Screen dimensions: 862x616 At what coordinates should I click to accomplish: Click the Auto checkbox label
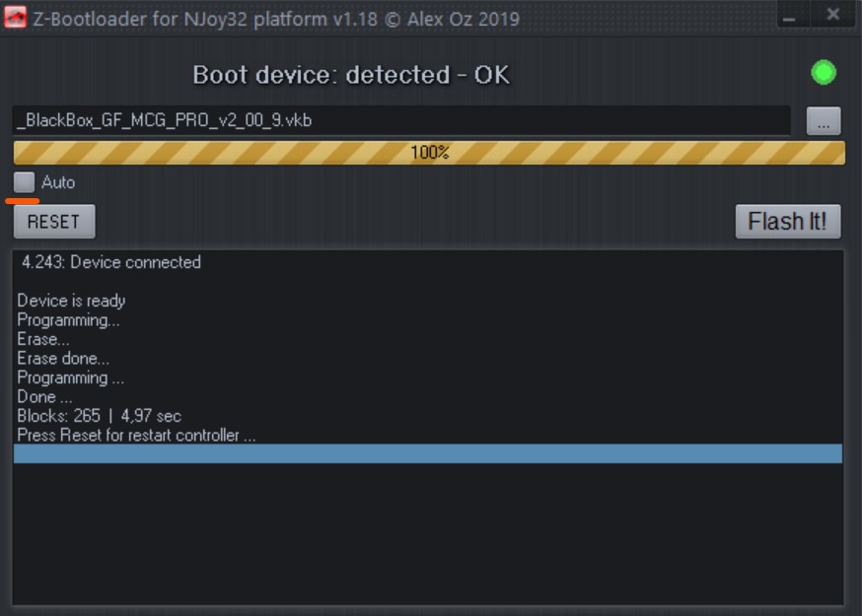(x=58, y=182)
